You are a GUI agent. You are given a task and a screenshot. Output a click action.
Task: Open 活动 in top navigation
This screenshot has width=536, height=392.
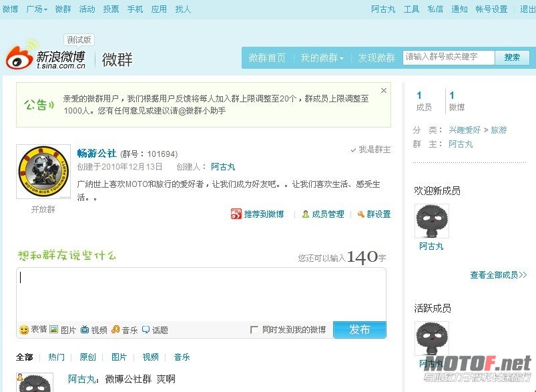pos(87,9)
